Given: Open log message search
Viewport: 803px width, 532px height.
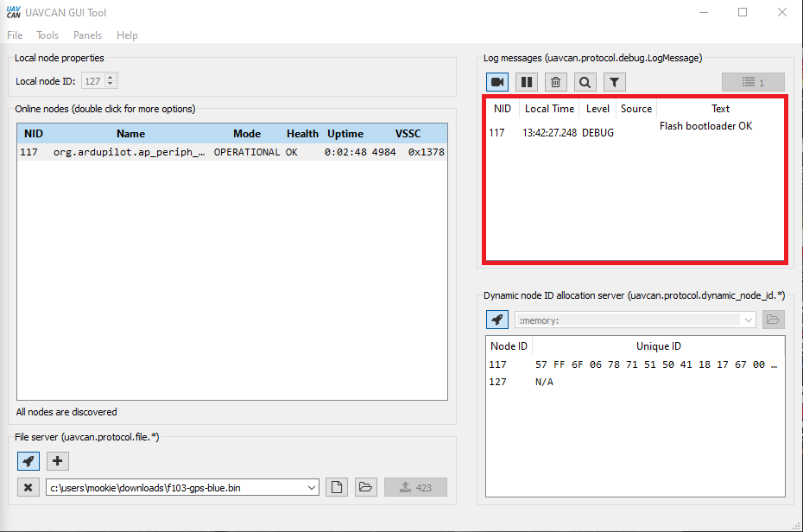Looking at the screenshot, I should click(585, 81).
